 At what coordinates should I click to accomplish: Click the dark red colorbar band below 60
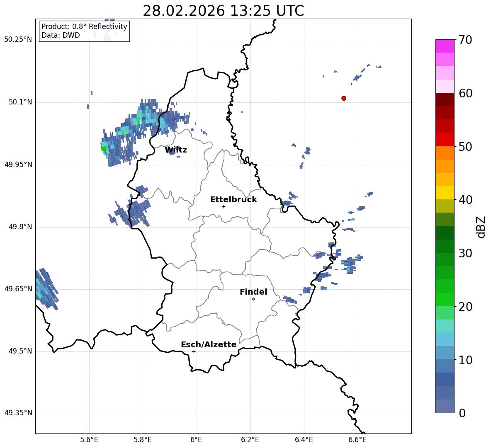tap(445, 99)
